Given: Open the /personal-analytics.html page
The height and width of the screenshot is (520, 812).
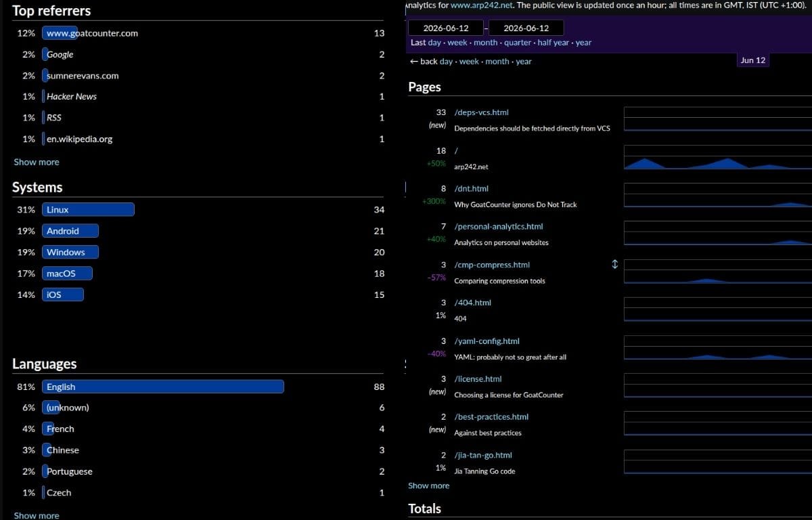Looking at the screenshot, I should point(499,226).
